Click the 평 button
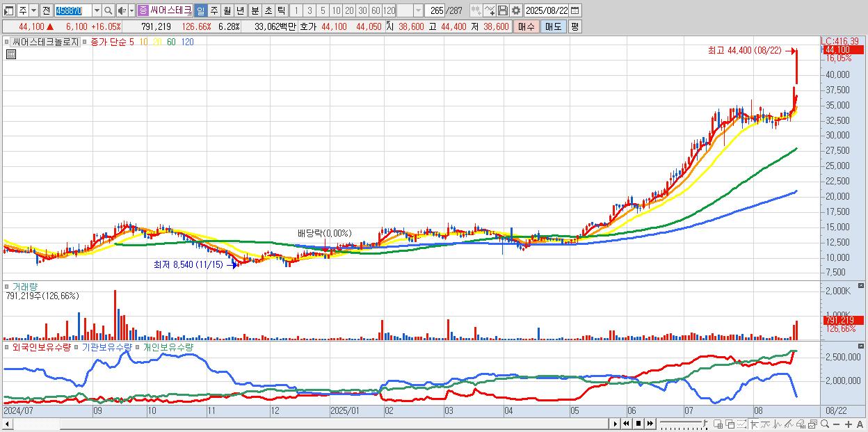868x432 pixels. coord(574,26)
